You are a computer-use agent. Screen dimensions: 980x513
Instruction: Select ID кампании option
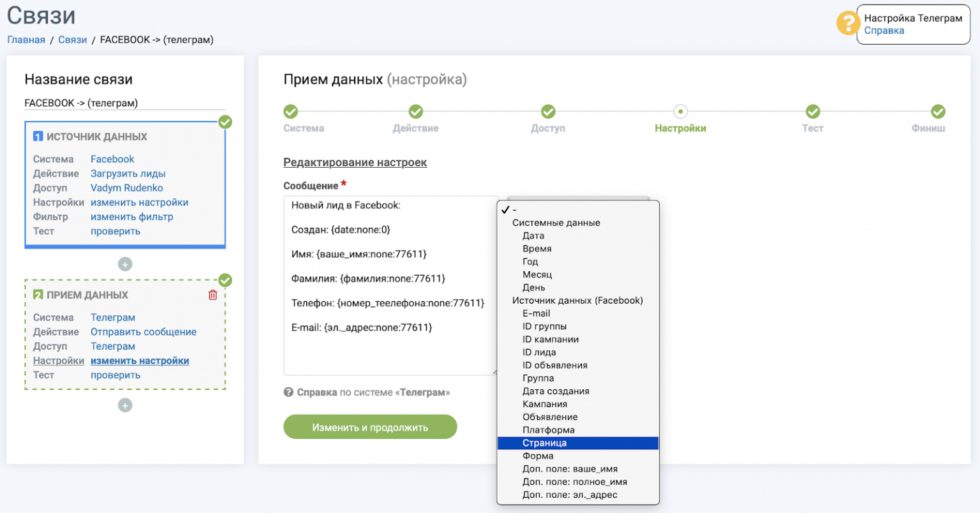[578, 339]
